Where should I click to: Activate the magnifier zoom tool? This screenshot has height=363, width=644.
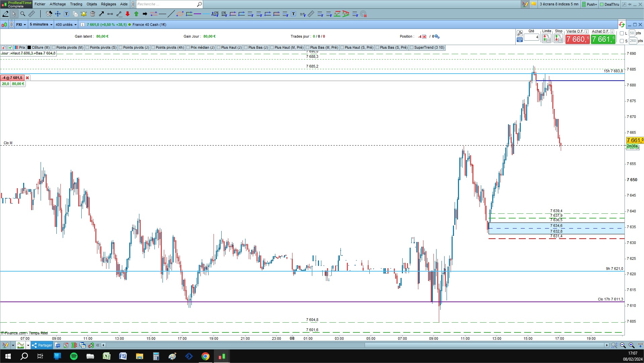22,14
